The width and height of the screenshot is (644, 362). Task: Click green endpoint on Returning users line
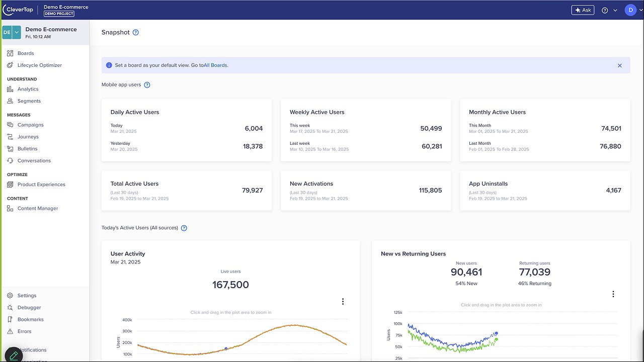(x=497, y=339)
